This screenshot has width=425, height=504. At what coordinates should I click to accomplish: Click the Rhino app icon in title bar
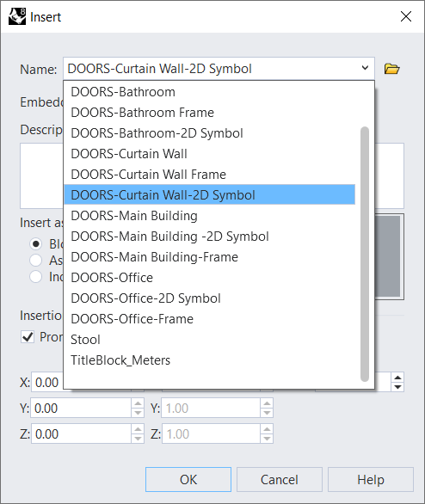pos(17,16)
